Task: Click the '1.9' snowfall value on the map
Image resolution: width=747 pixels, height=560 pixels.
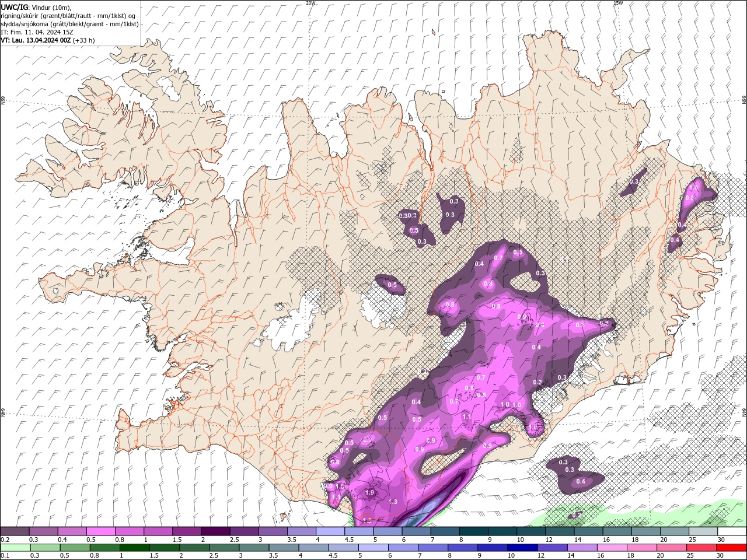Action: point(369,493)
